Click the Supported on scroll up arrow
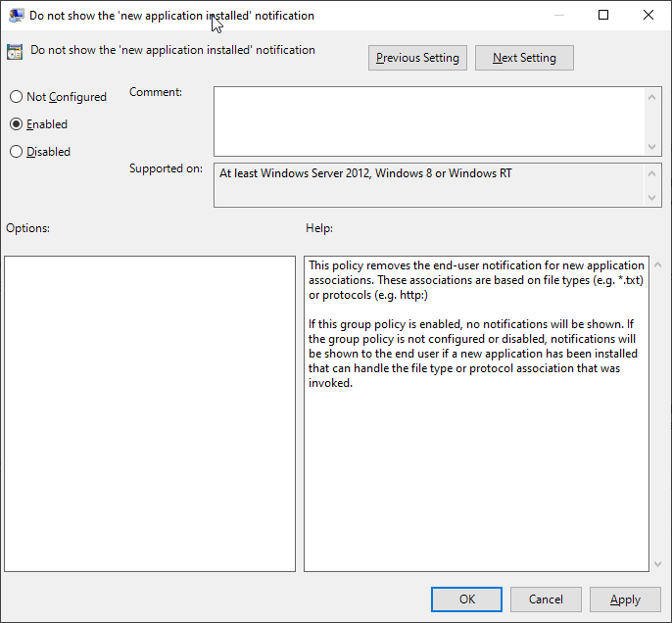 coord(653,172)
